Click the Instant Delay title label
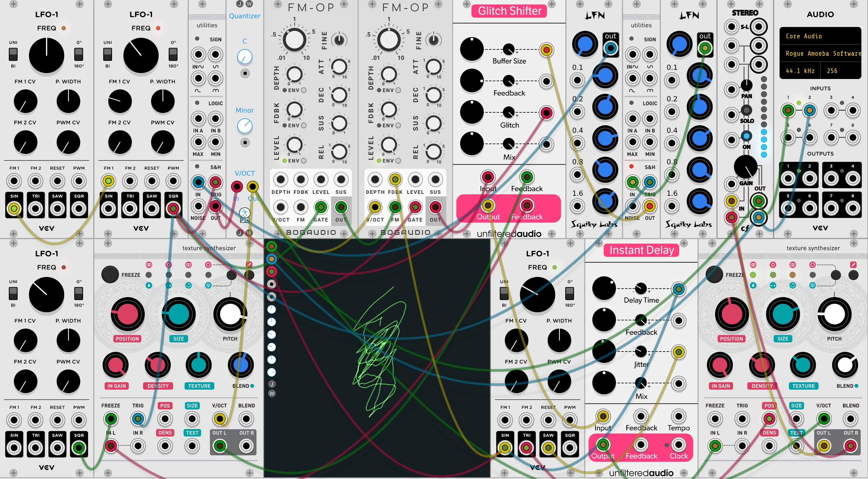 641,250
